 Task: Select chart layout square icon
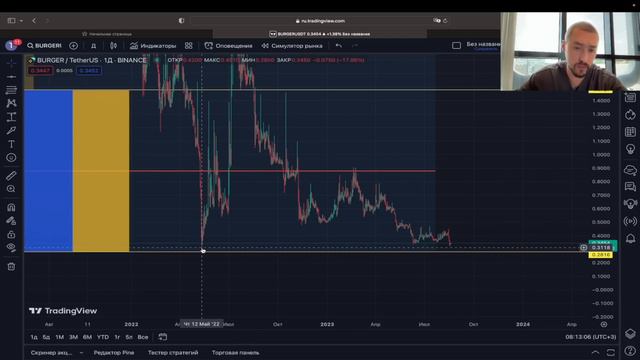click(456, 45)
